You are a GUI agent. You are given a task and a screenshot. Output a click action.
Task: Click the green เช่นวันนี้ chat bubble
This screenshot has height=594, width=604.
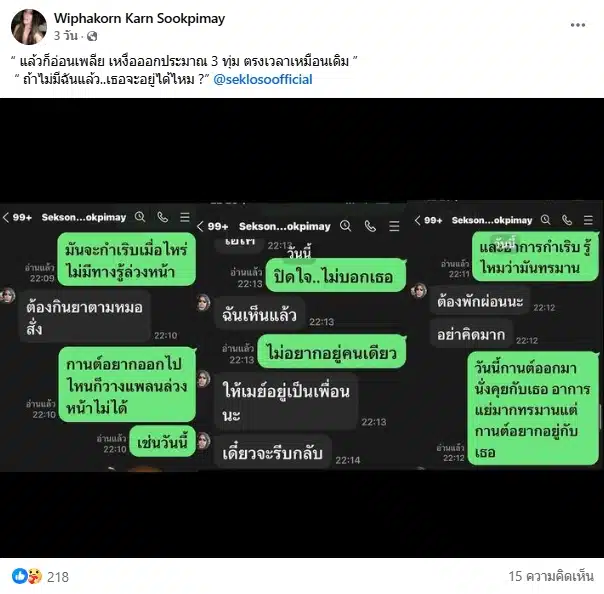click(163, 442)
